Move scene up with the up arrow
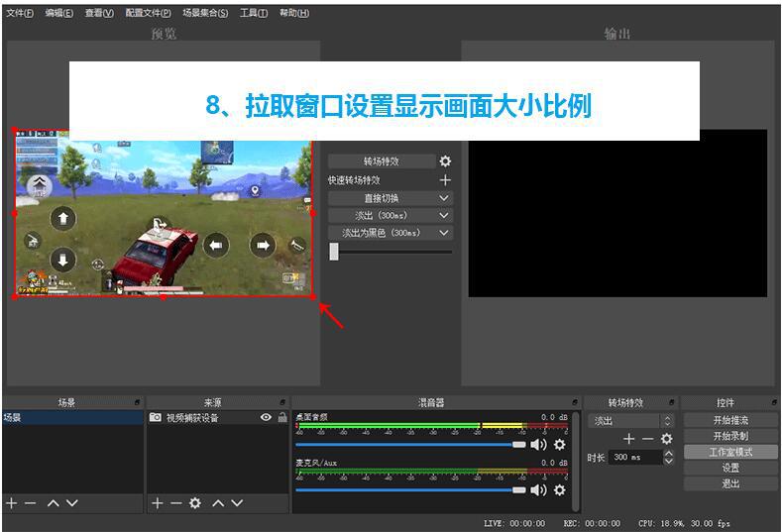The height and width of the screenshot is (532, 782). click(53, 503)
